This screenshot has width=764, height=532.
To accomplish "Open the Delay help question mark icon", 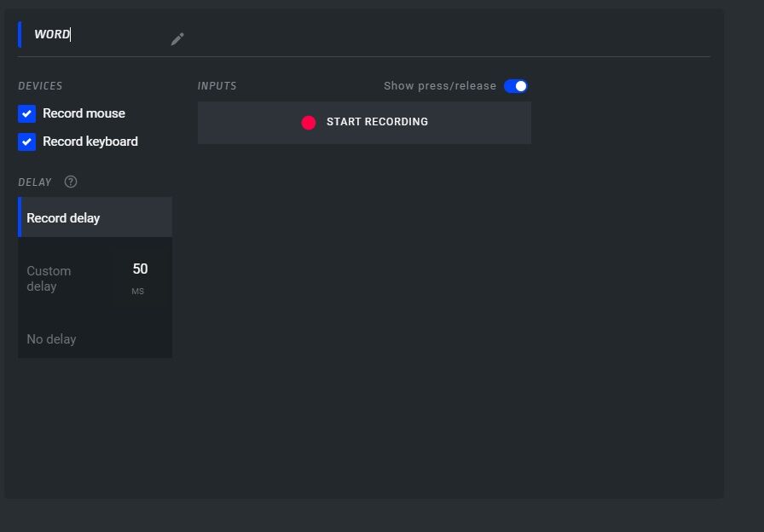I will (71, 182).
